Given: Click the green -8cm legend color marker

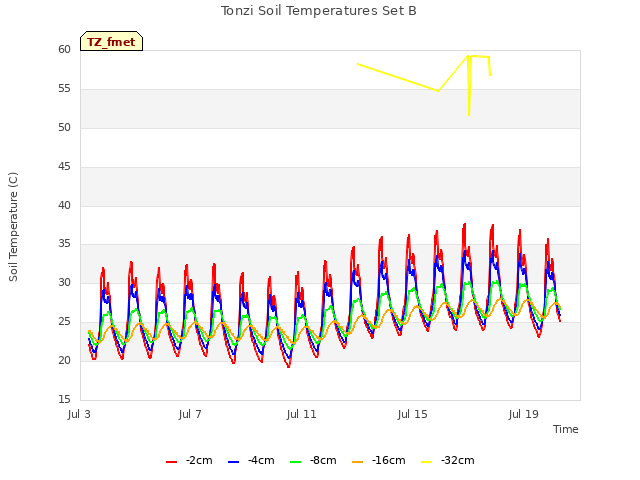Looking at the screenshot, I should point(296,462).
